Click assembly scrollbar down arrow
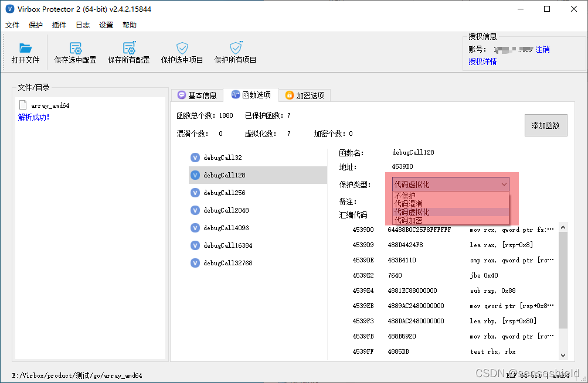The width and height of the screenshot is (588, 383). click(563, 355)
